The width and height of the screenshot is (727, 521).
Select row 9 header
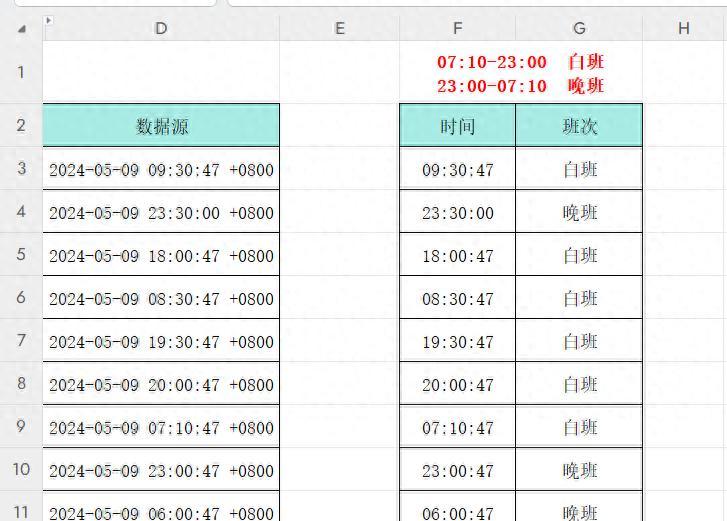point(21,426)
